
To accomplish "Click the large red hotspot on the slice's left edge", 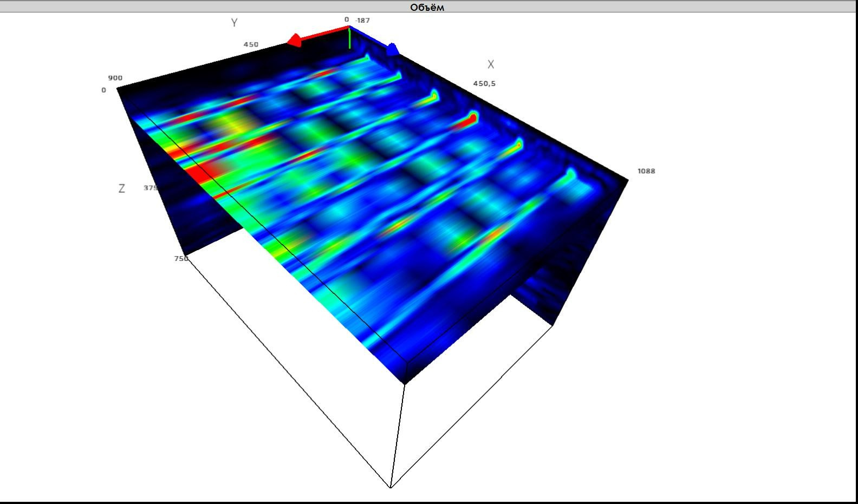I will [203, 171].
